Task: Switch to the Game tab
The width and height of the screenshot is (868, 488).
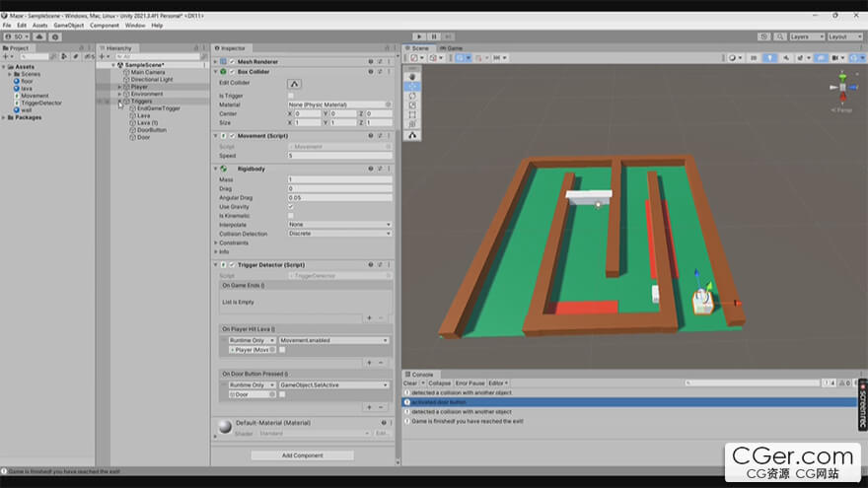Action: pyautogui.click(x=451, y=48)
